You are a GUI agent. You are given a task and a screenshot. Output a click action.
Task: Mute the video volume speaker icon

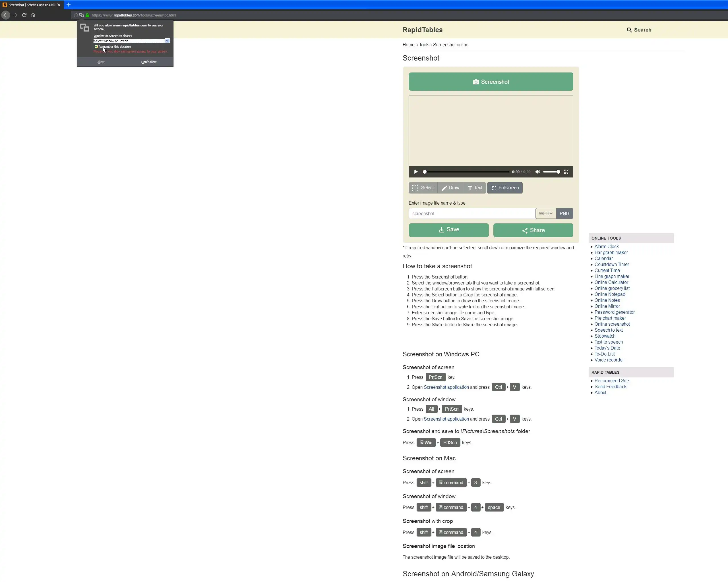coord(537,172)
